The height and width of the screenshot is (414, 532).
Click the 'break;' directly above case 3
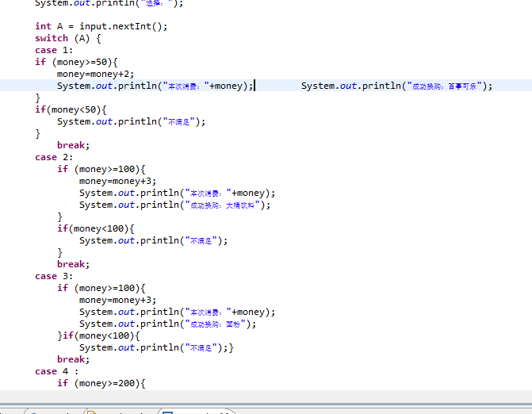point(73,264)
